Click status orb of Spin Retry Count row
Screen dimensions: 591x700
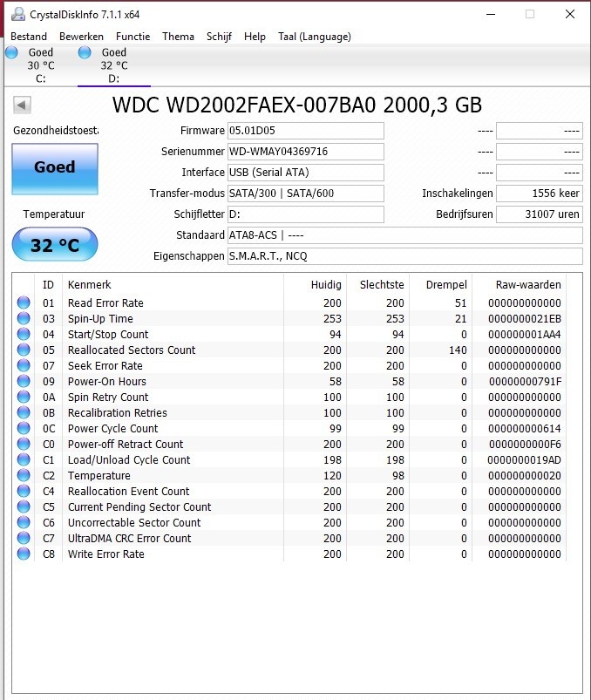(x=24, y=397)
